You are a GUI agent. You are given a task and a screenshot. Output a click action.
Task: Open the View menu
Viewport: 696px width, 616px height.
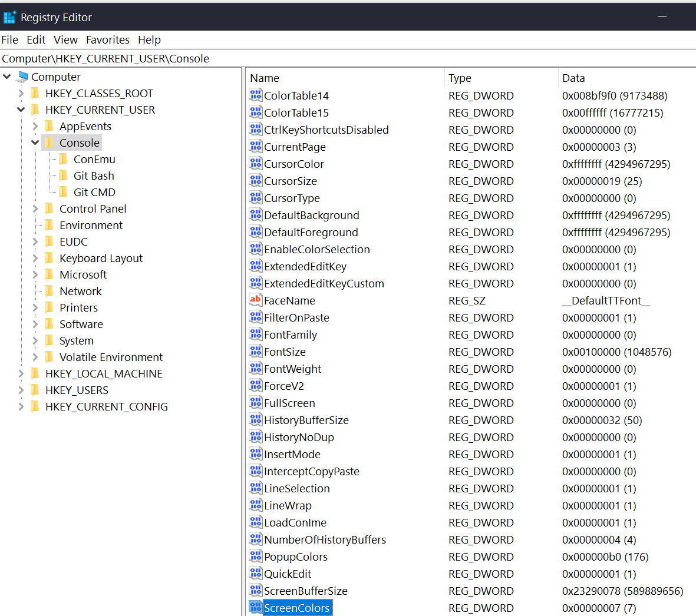[x=65, y=39]
